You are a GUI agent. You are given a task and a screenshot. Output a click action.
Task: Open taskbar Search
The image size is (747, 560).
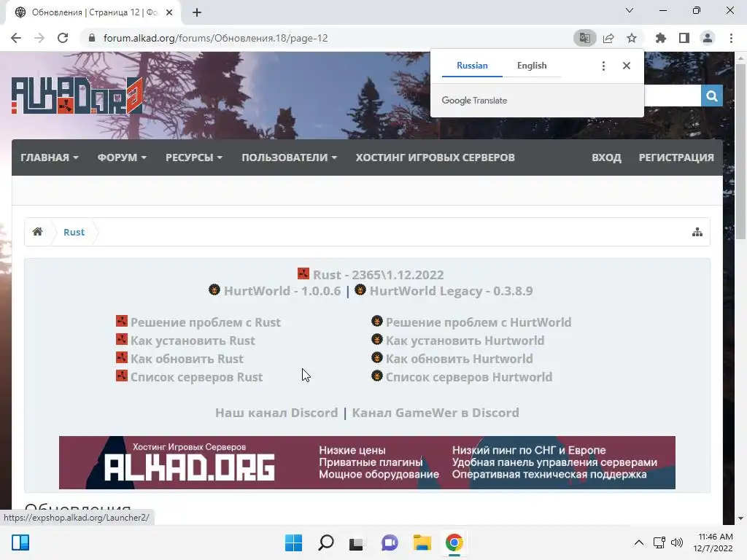point(326,542)
